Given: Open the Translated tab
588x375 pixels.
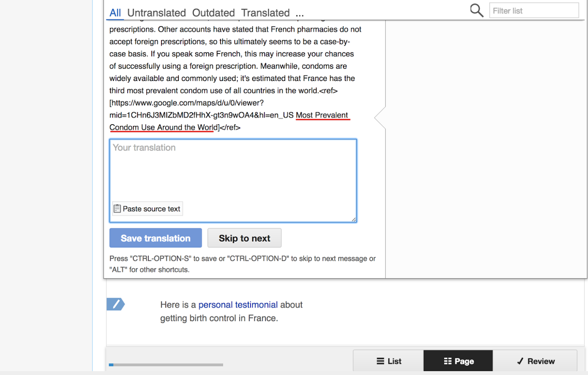Looking at the screenshot, I should (265, 13).
